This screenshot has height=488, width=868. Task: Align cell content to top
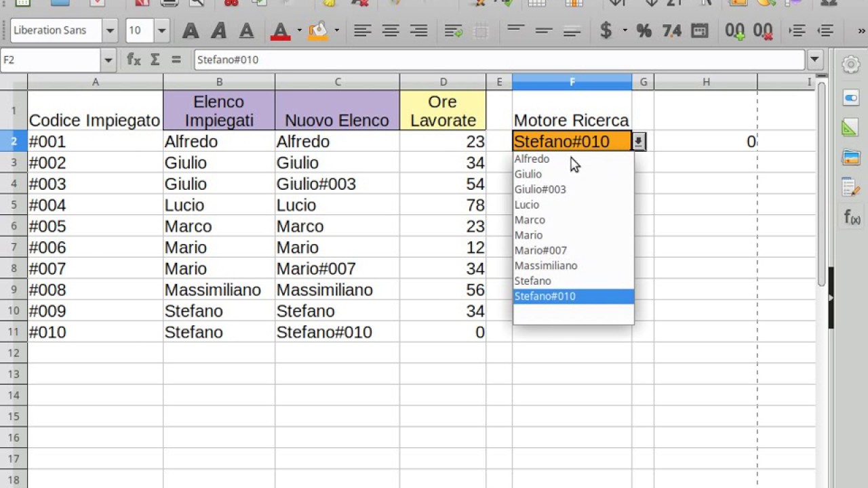[516, 30]
